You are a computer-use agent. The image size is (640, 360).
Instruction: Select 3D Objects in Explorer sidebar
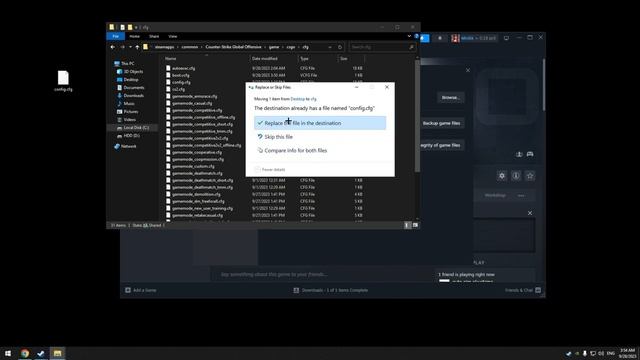(x=130, y=71)
